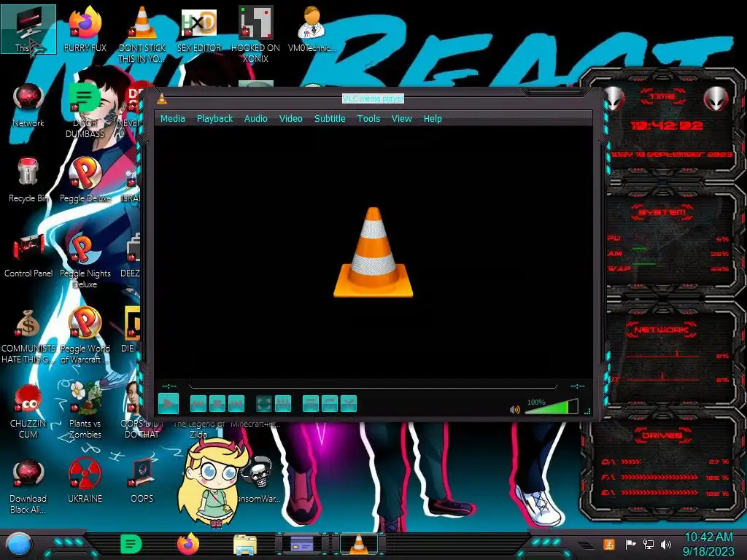Select the VM0Technic desktop icon
This screenshot has width=747, height=560.
(311, 29)
